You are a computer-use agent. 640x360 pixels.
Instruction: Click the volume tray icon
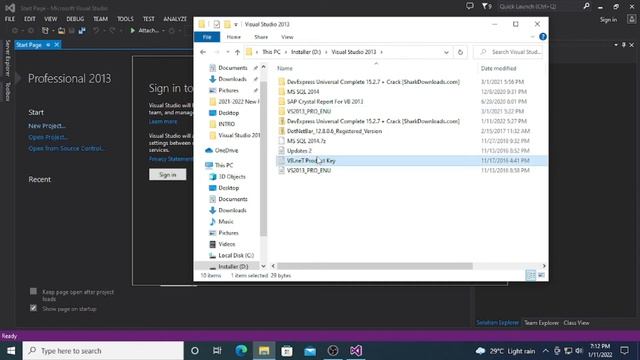click(x=579, y=351)
